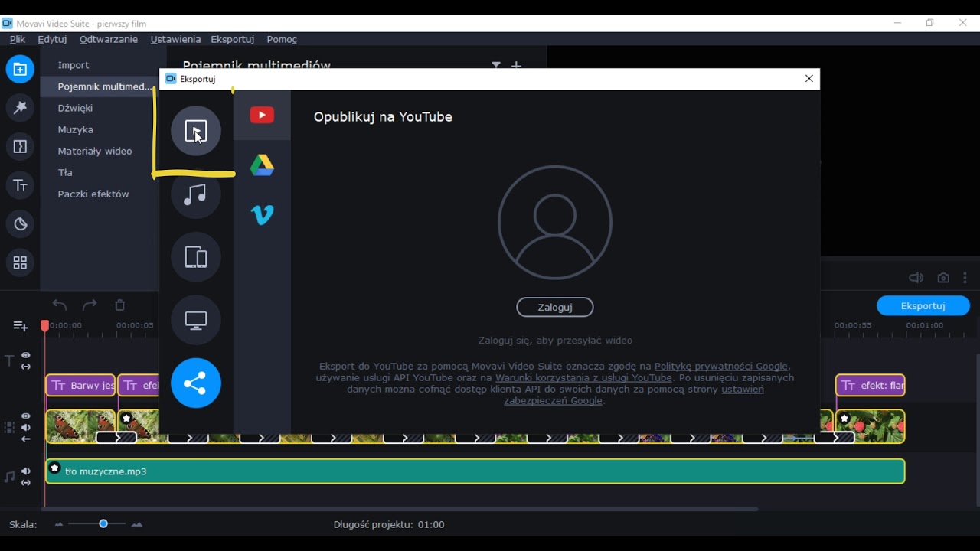Open the Odtwarzanie menu
980x551 pixels.
point(109,39)
